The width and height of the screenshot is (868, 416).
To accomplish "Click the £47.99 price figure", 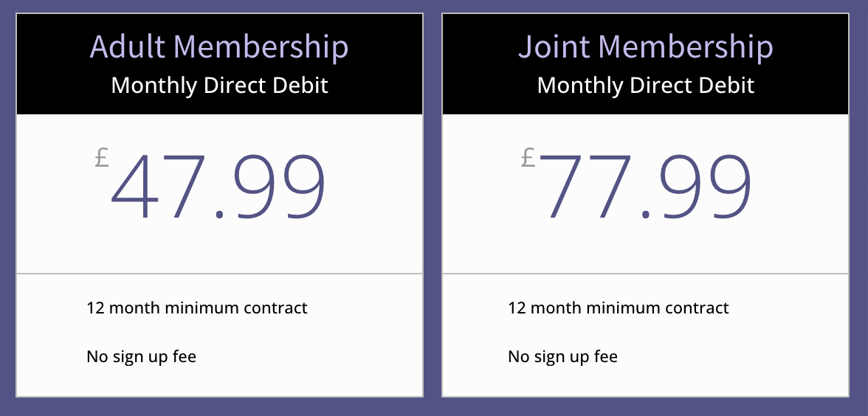I will click(218, 187).
